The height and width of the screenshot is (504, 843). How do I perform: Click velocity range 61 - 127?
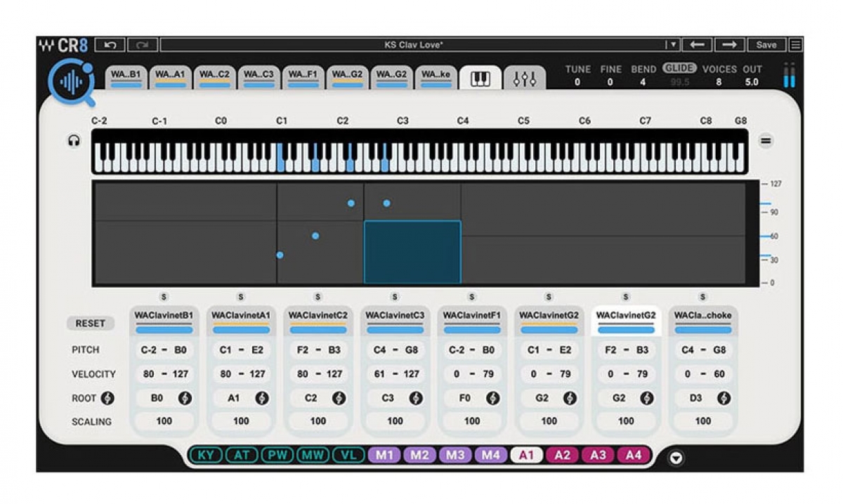395,374
